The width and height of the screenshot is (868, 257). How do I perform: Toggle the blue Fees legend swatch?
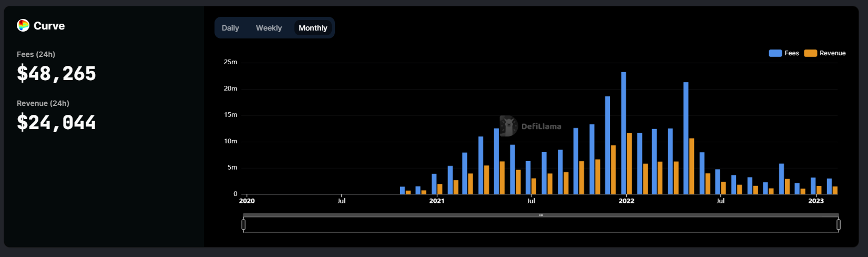point(775,53)
